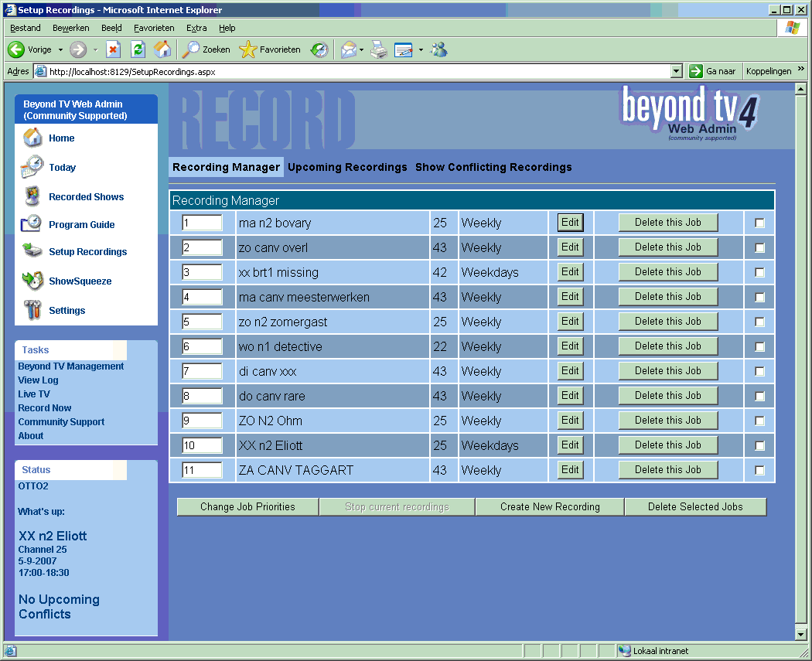Click Change Job Priorities button
The width and height of the screenshot is (812, 661).
(x=247, y=506)
